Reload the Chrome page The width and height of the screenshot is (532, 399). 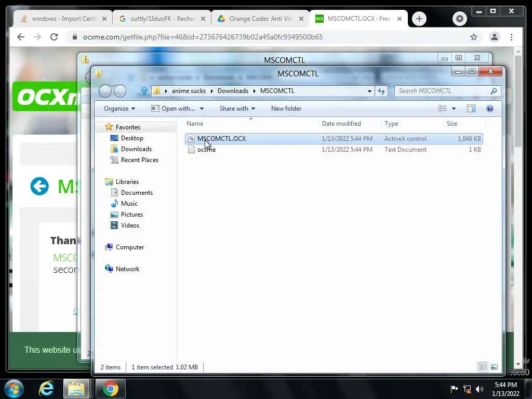point(54,37)
